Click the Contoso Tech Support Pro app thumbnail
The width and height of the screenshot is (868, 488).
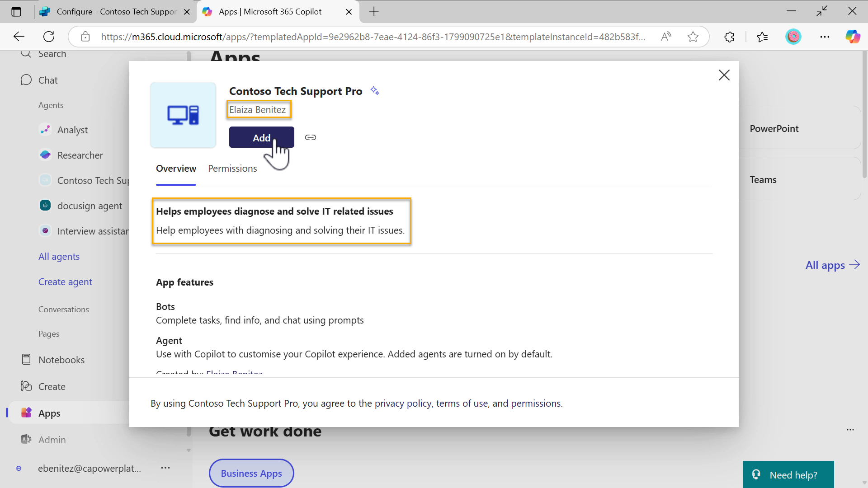click(x=183, y=115)
